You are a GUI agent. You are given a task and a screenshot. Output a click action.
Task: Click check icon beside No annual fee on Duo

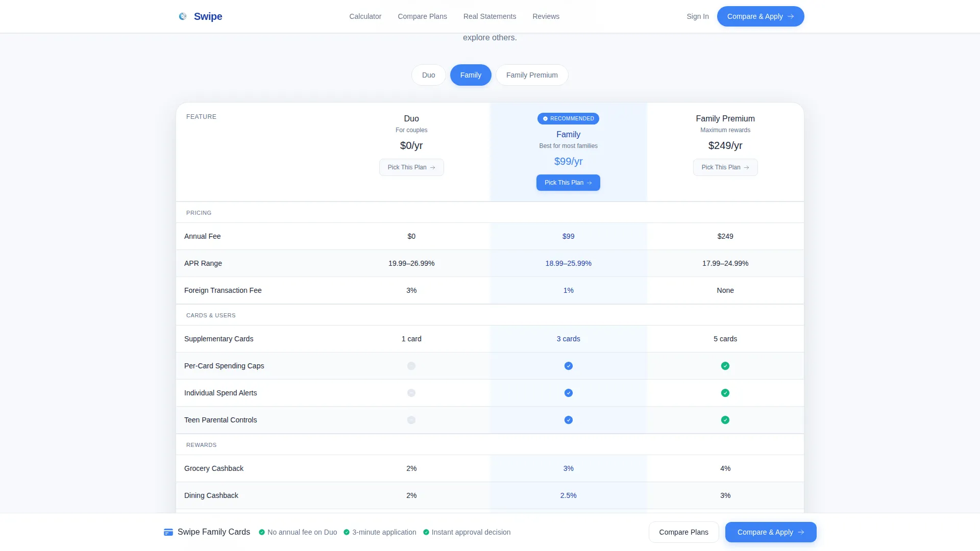[x=262, y=532]
